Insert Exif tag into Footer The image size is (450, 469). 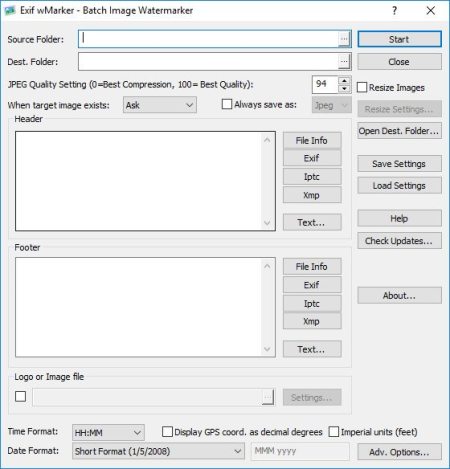[312, 285]
